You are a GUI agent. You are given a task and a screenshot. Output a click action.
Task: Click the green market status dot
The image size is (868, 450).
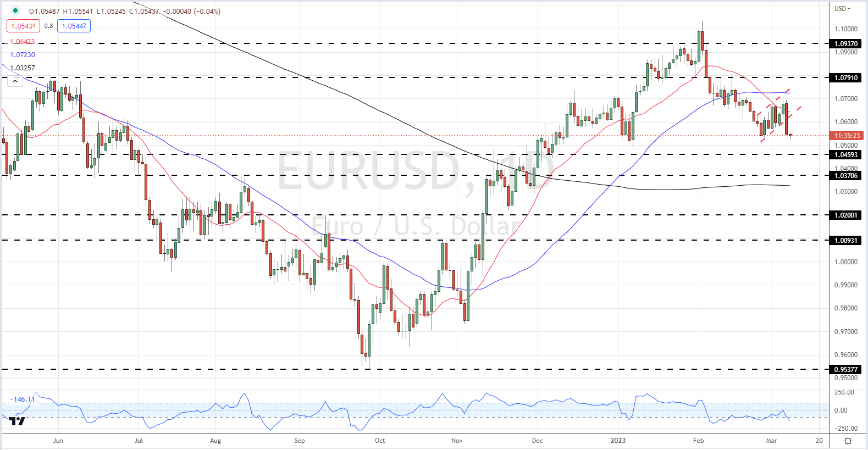15,10
